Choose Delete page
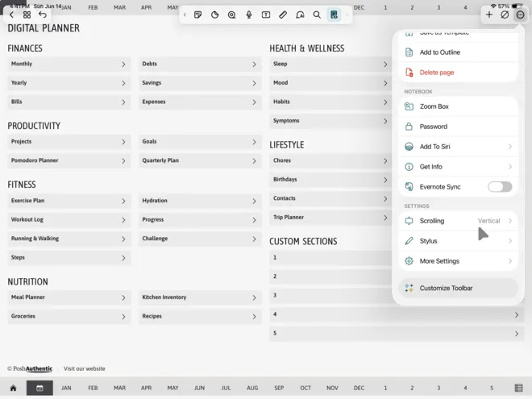532x399 pixels. point(459,73)
